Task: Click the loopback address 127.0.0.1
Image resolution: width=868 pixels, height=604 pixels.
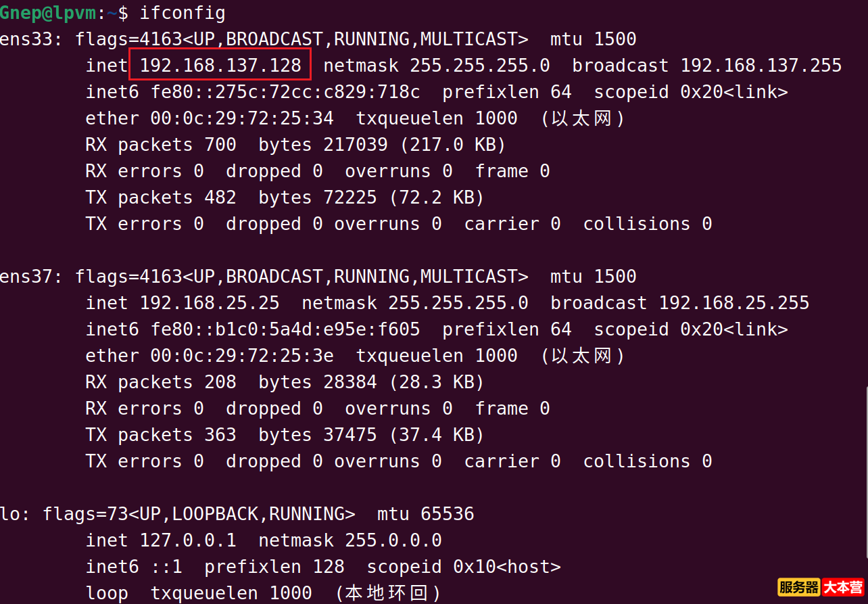Action: [x=187, y=540]
